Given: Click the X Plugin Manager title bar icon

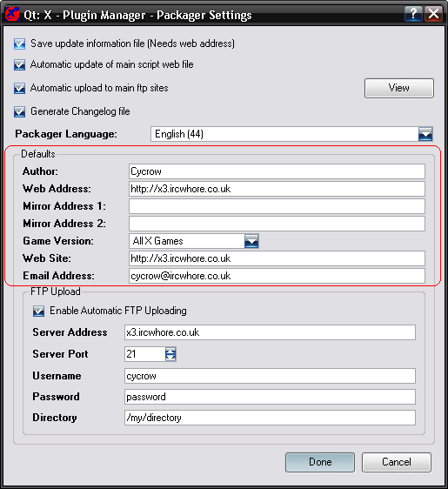Looking at the screenshot, I should (12, 14).
